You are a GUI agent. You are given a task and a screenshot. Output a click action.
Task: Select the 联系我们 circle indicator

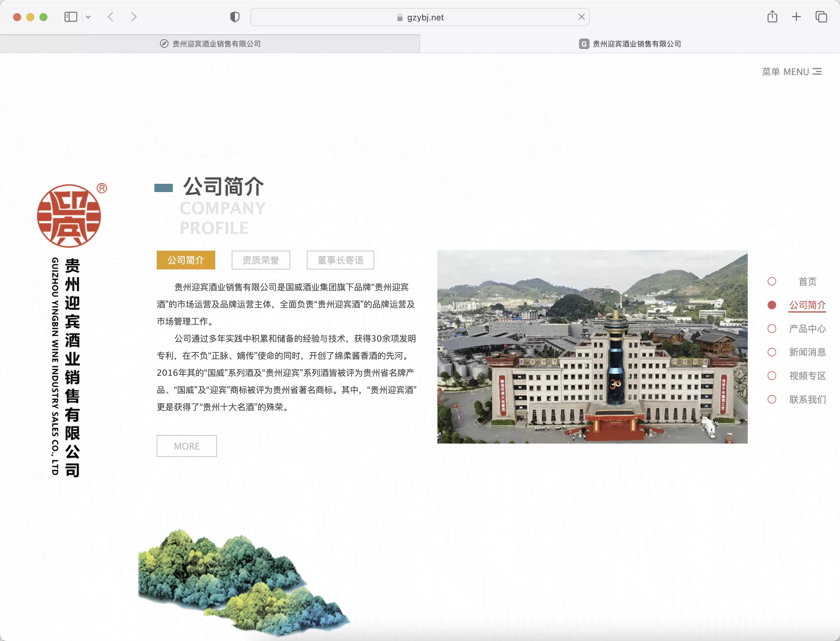pos(772,400)
